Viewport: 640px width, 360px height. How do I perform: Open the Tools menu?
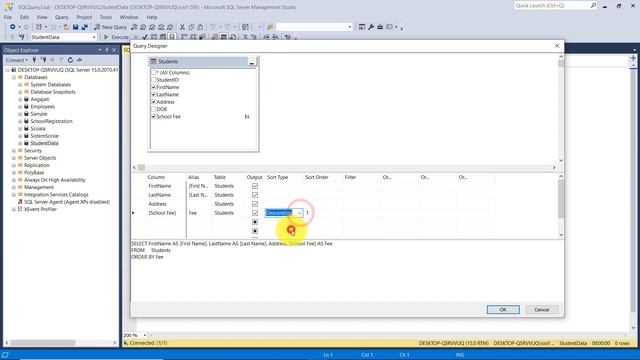tap(106, 17)
